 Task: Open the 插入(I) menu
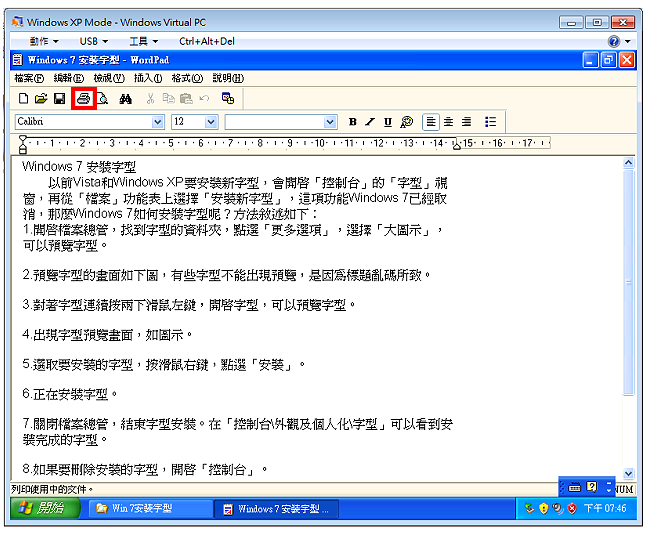point(148,78)
